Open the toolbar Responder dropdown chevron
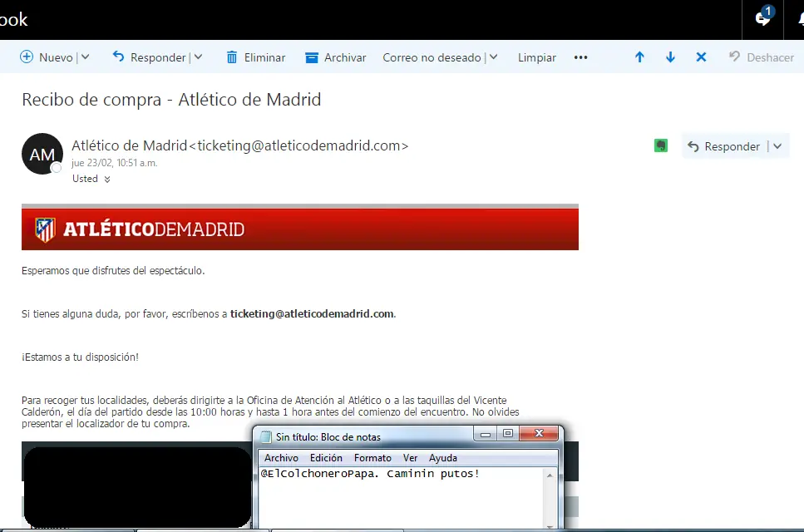Screen dimensions: 804x532 pos(198,57)
